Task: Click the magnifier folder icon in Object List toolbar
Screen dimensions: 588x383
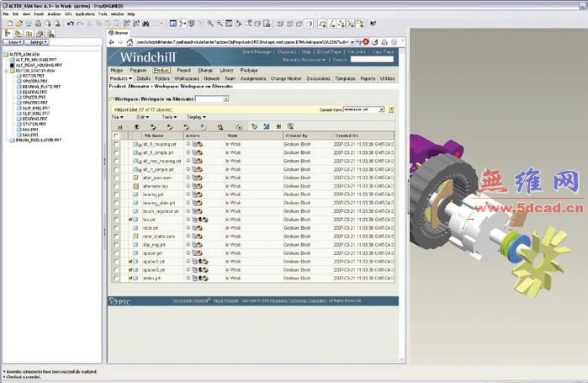Action: [220, 127]
